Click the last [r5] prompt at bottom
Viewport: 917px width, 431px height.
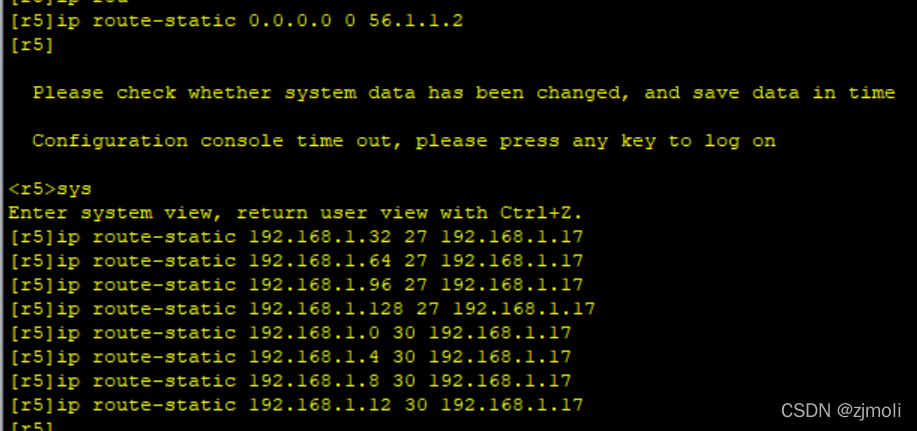pyautogui.click(x=30, y=426)
